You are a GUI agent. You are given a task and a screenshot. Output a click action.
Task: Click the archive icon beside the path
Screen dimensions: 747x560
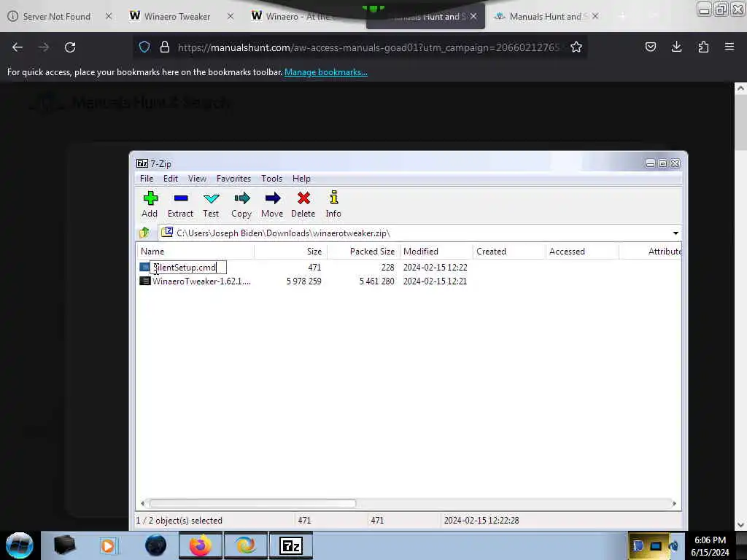[x=167, y=233]
